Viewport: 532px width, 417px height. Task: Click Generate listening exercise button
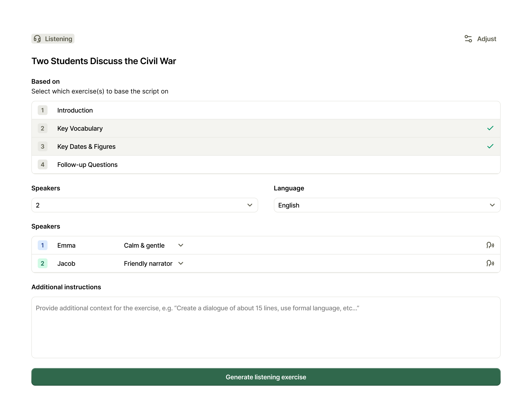(x=266, y=377)
